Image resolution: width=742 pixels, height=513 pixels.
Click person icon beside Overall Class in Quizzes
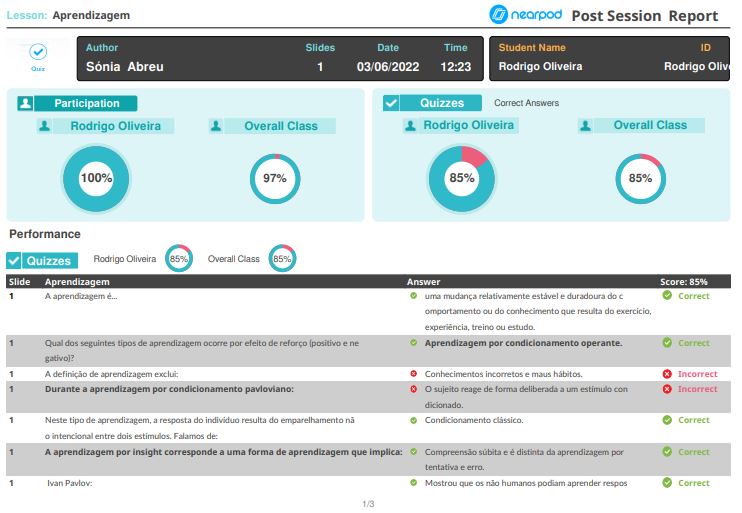586,125
